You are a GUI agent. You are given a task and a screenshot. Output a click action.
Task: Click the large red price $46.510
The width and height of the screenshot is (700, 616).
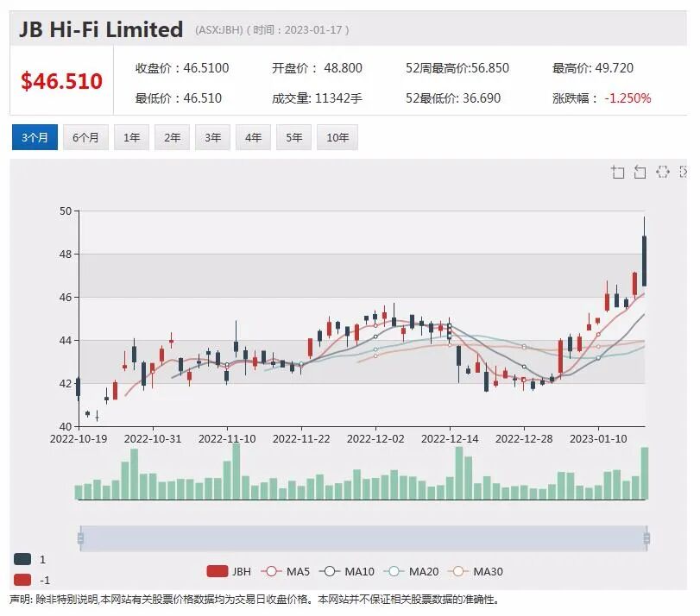click(x=61, y=81)
